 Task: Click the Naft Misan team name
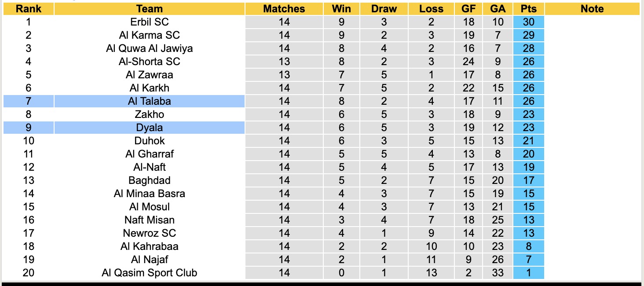coord(150,220)
